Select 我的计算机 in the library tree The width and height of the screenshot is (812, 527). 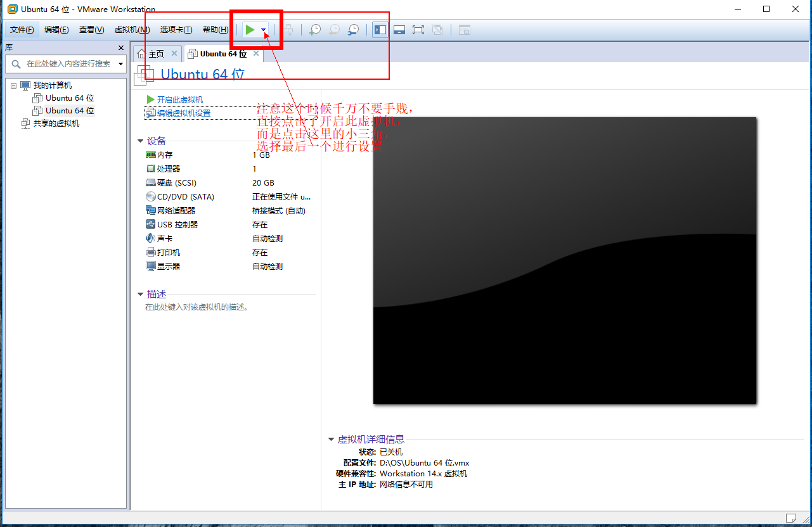coord(53,86)
